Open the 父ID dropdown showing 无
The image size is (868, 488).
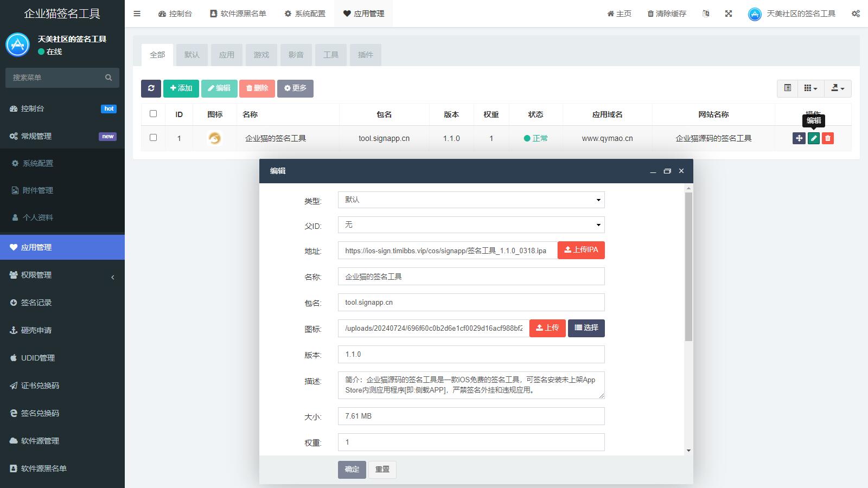[x=471, y=224]
